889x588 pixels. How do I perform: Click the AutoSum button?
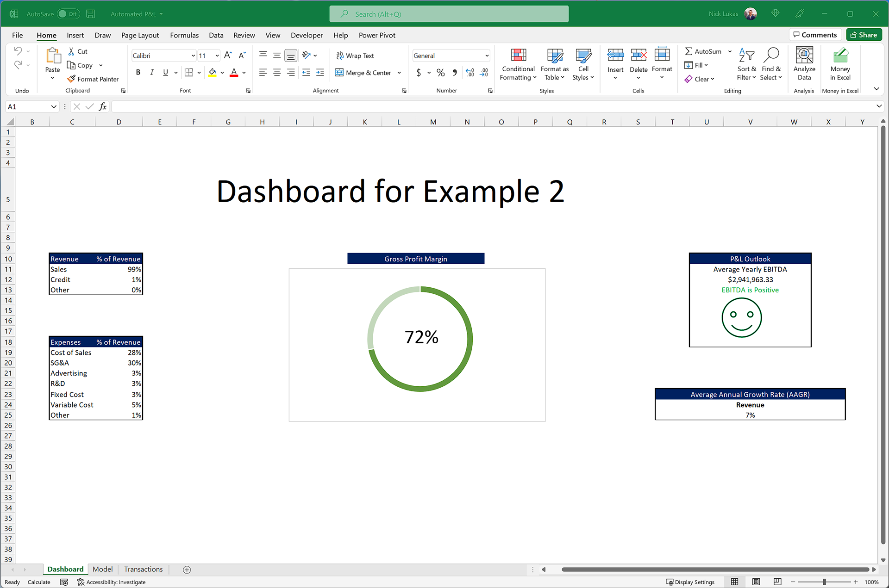coord(703,51)
